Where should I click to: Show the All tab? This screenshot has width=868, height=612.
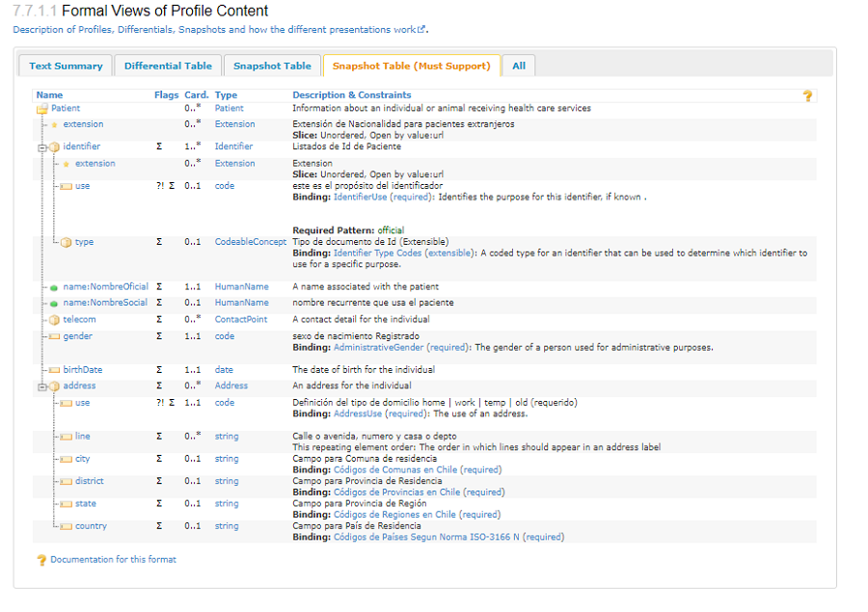click(x=519, y=66)
